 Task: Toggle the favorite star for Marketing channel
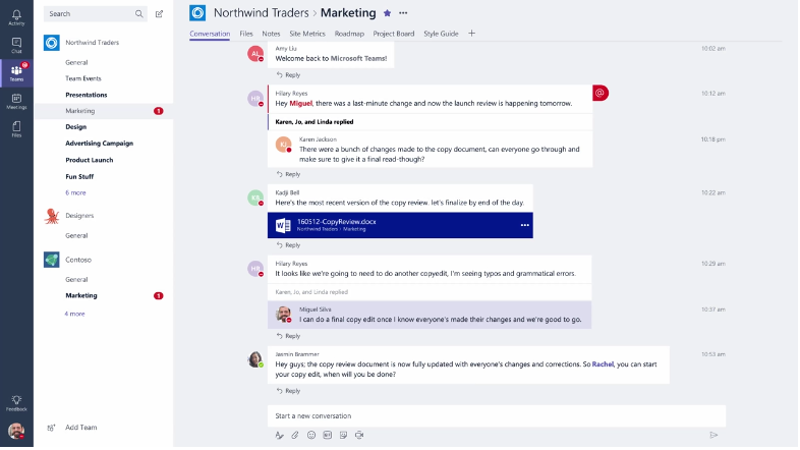(387, 13)
